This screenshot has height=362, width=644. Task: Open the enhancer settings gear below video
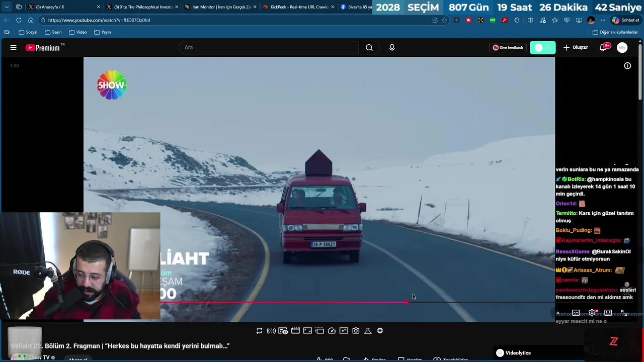[x=380, y=331]
